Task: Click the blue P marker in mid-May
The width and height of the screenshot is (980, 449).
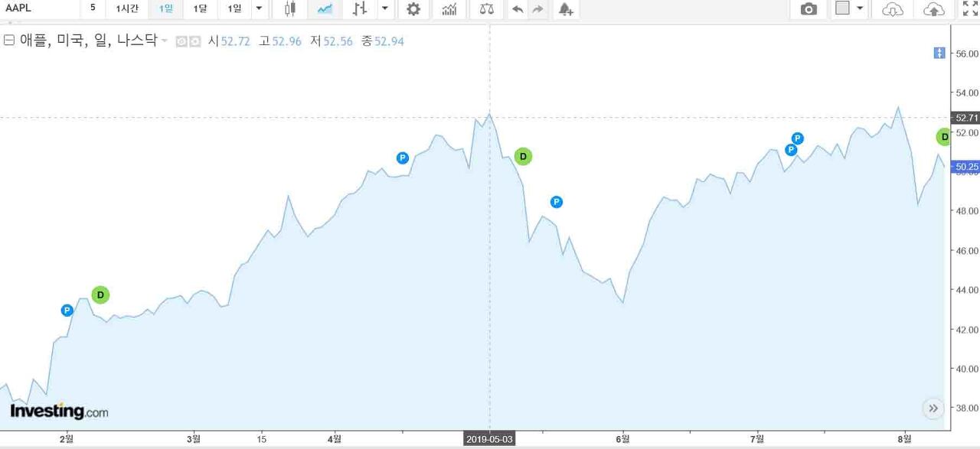Action: [x=557, y=202]
